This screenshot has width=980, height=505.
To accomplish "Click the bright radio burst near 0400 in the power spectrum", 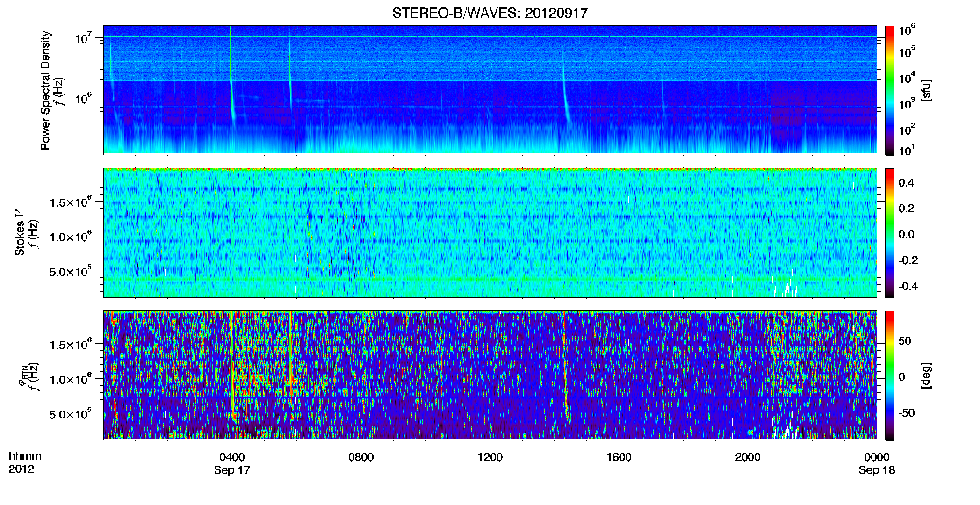I will click(231, 75).
